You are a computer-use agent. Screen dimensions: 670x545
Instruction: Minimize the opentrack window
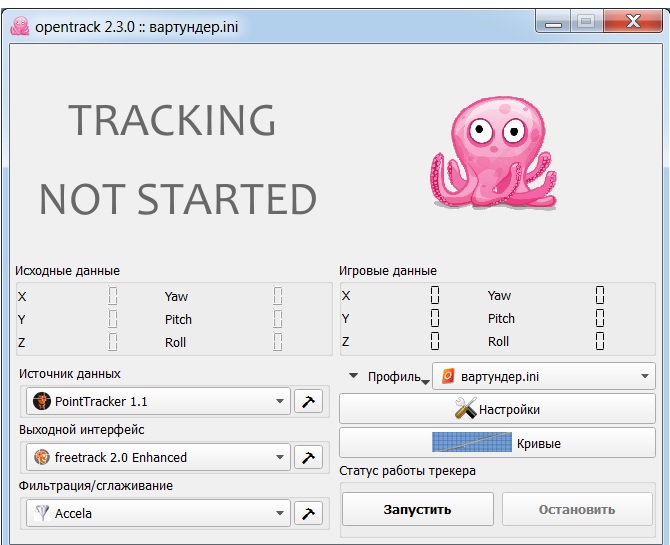(552, 22)
